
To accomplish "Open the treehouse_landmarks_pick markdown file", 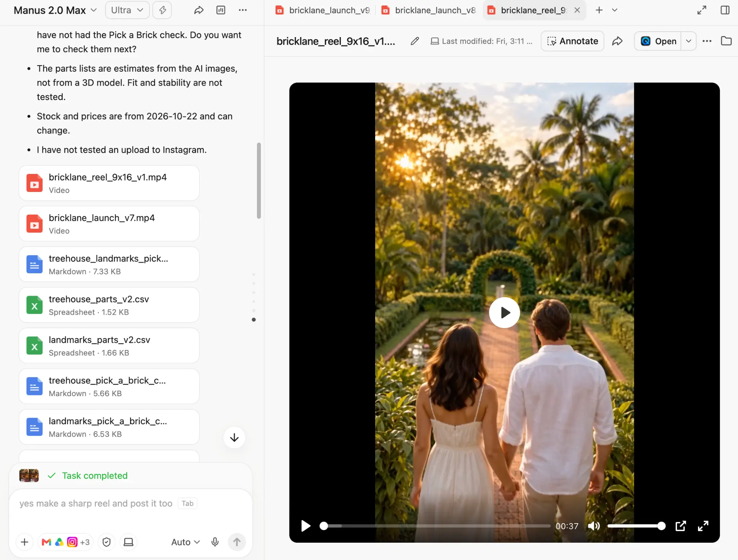I will [x=109, y=264].
